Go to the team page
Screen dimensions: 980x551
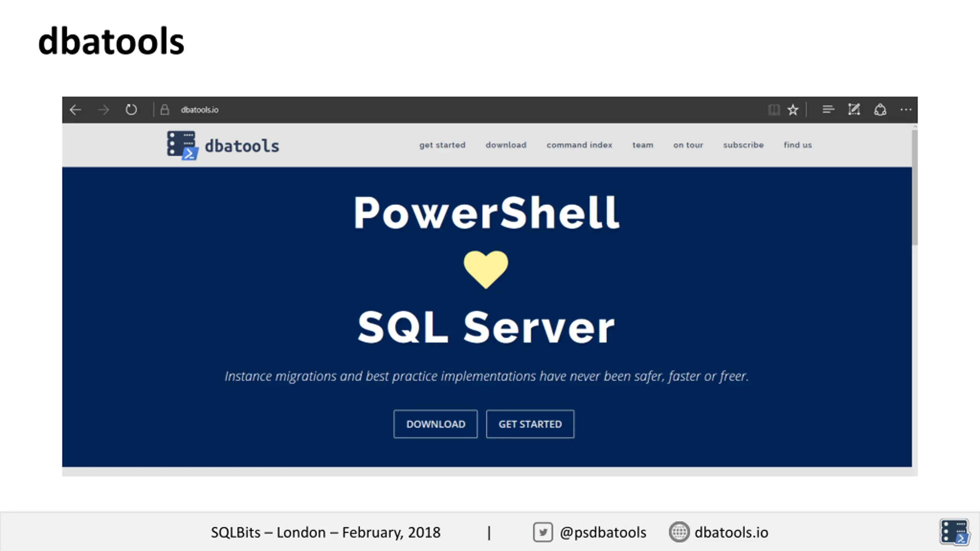[x=643, y=145]
